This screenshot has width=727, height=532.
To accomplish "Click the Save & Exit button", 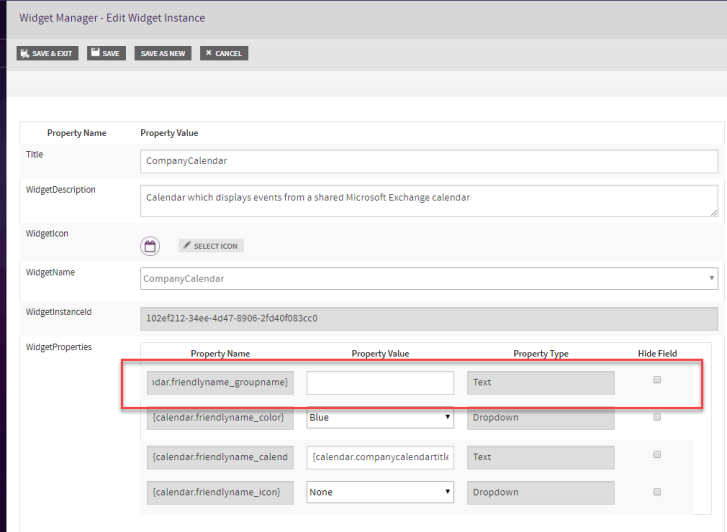I will 46,53.
